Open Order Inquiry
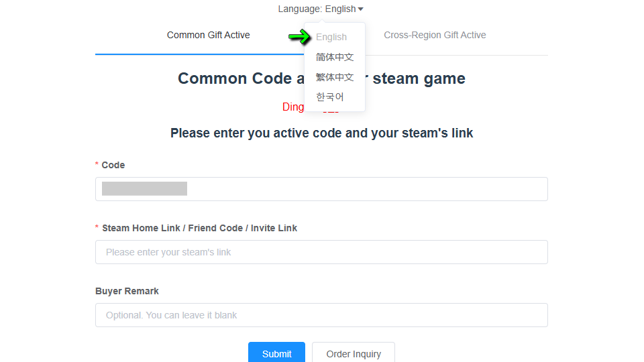The height and width of the screenshot is (362, 644). [354, 353]
